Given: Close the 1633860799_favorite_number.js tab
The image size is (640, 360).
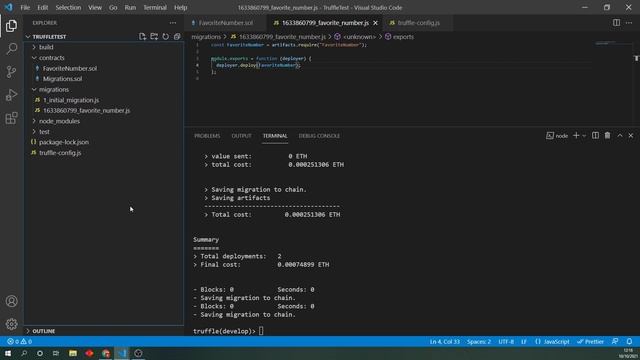Looking at the screenshot, I should pos(375,23).
